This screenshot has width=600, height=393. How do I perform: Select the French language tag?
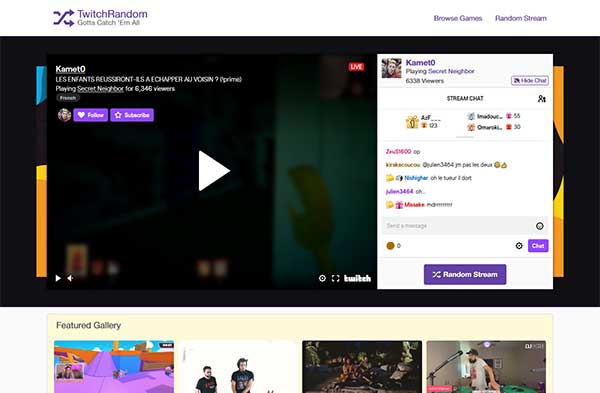tap(68, 98)
